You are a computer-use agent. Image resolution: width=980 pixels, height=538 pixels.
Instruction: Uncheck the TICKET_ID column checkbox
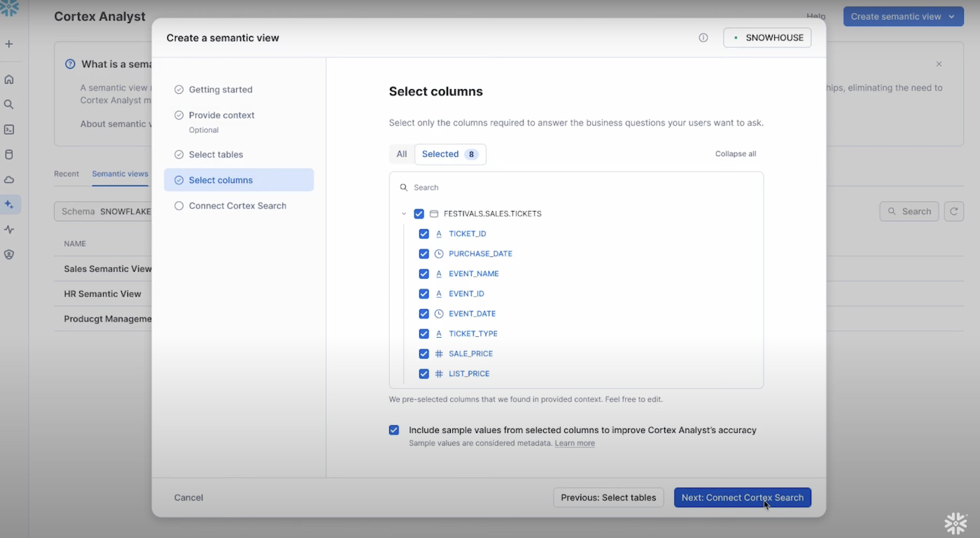[x=423, y=234]
